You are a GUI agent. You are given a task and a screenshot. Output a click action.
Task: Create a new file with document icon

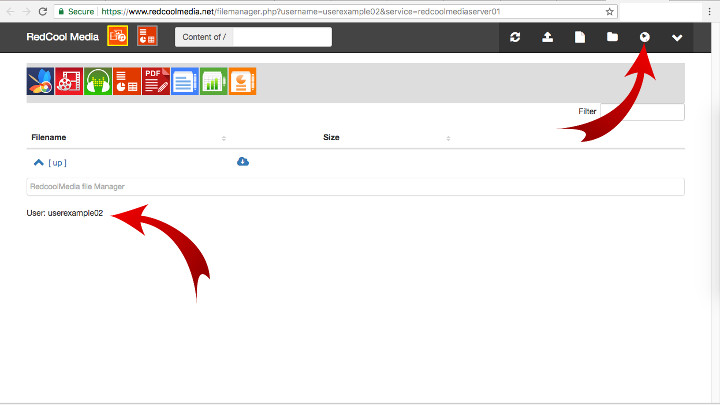click(579, 37)
